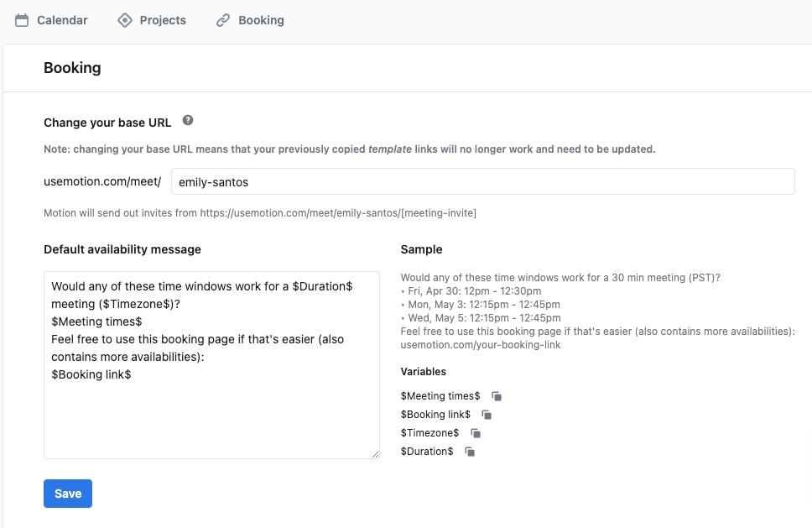Switch to the Projects tab label
The image size is (812, 528).
(163, 20)
